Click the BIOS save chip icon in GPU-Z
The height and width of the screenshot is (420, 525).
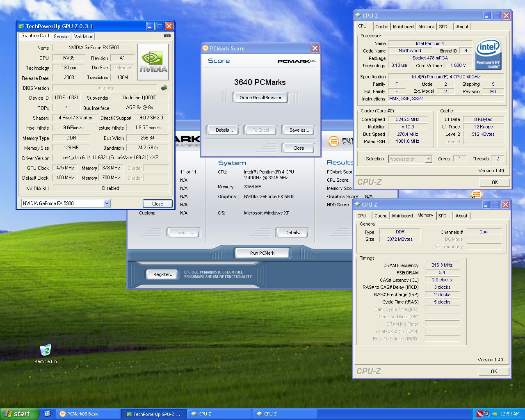coord(164,87)
